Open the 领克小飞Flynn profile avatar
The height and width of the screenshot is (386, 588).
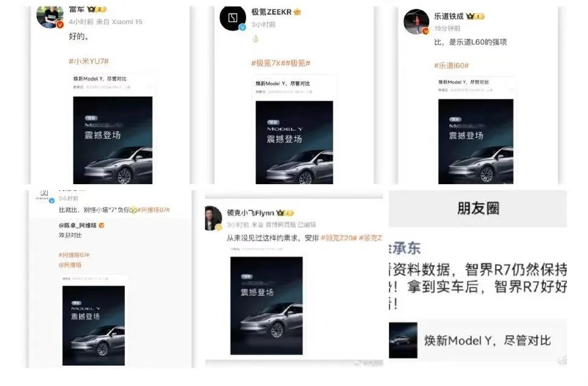[213, 218]
